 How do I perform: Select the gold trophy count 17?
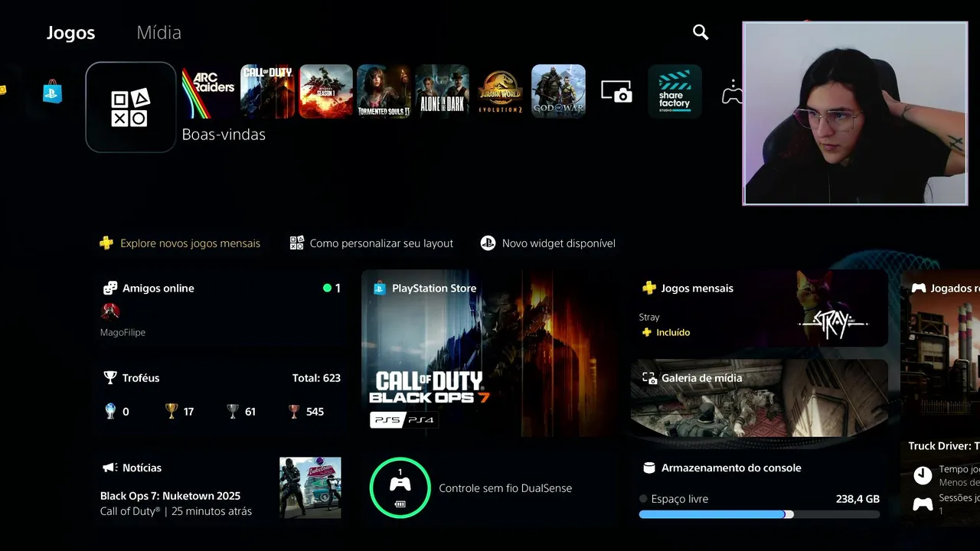pyautogui.click(x=180, y=412)
